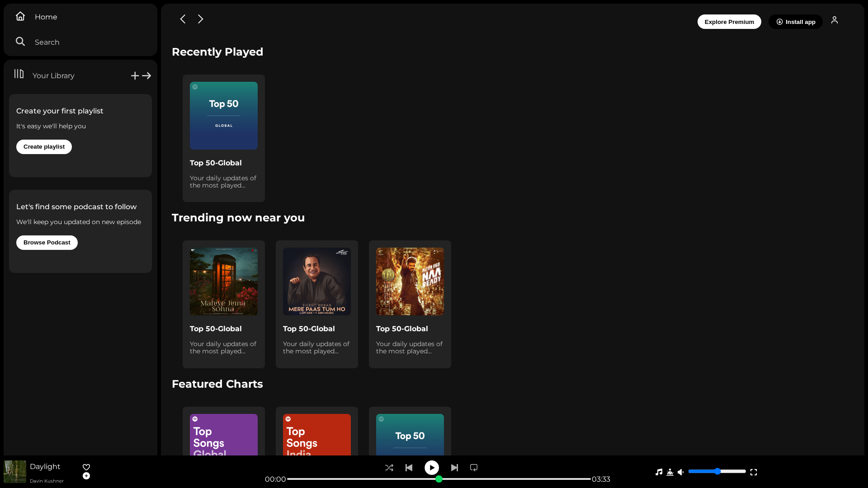Click the Recently Played heading
Viewport: 868px width, 488px height.
(217, 52)
